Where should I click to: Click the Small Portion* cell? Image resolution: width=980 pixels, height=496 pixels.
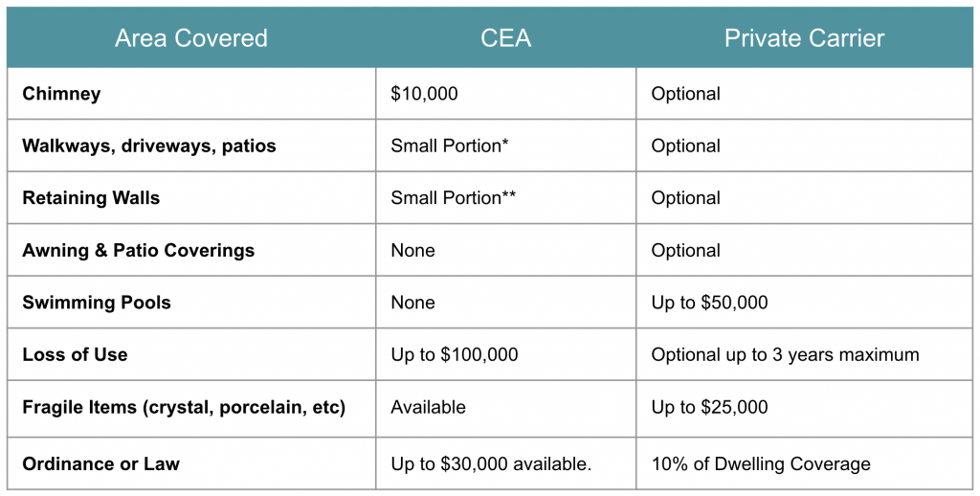[x=450, y=146]
